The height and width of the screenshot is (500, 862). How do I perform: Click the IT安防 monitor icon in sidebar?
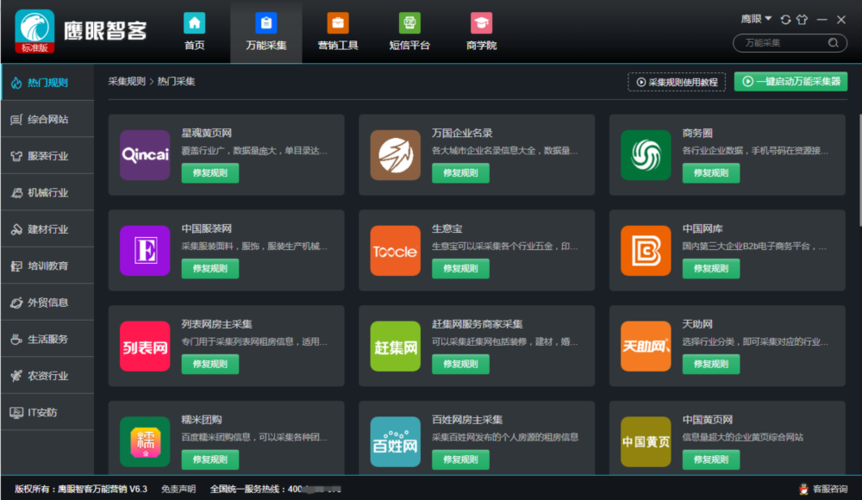pos(16,413)
